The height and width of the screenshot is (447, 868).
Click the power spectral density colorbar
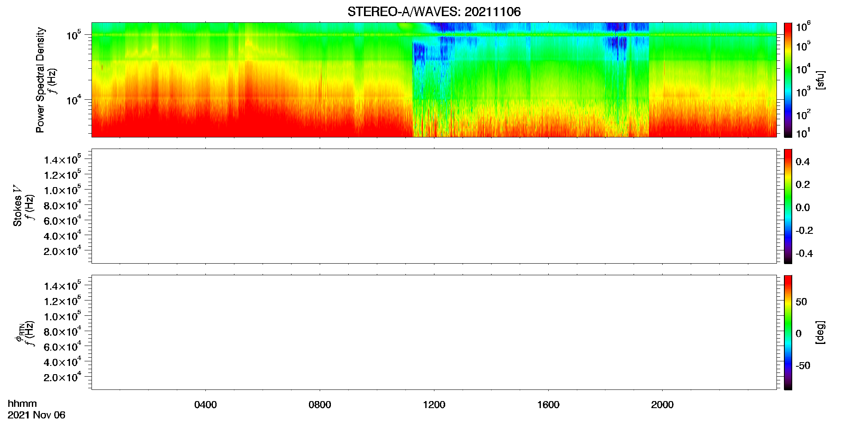[788, 80]
